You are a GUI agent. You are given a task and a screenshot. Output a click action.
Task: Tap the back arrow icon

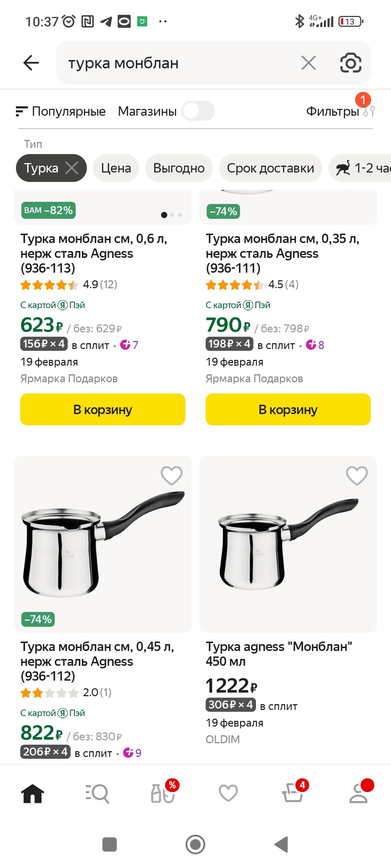(31, 63)
